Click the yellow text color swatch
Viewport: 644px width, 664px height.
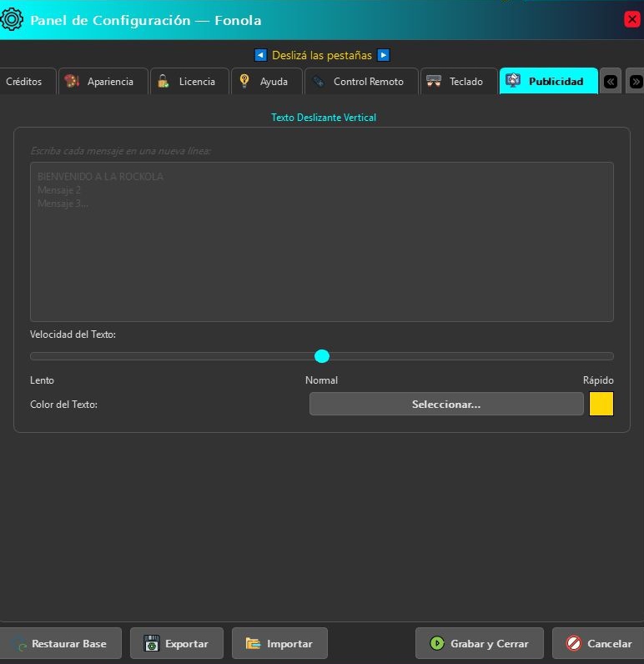601,404
